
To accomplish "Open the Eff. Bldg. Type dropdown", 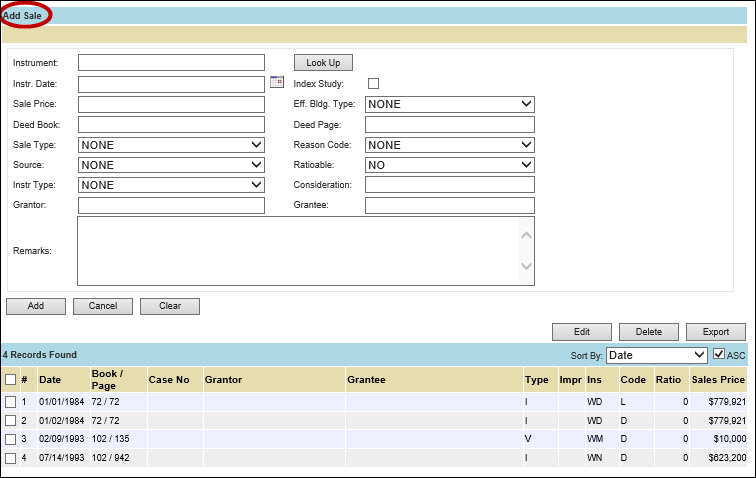I will click(x=450, y=104).
